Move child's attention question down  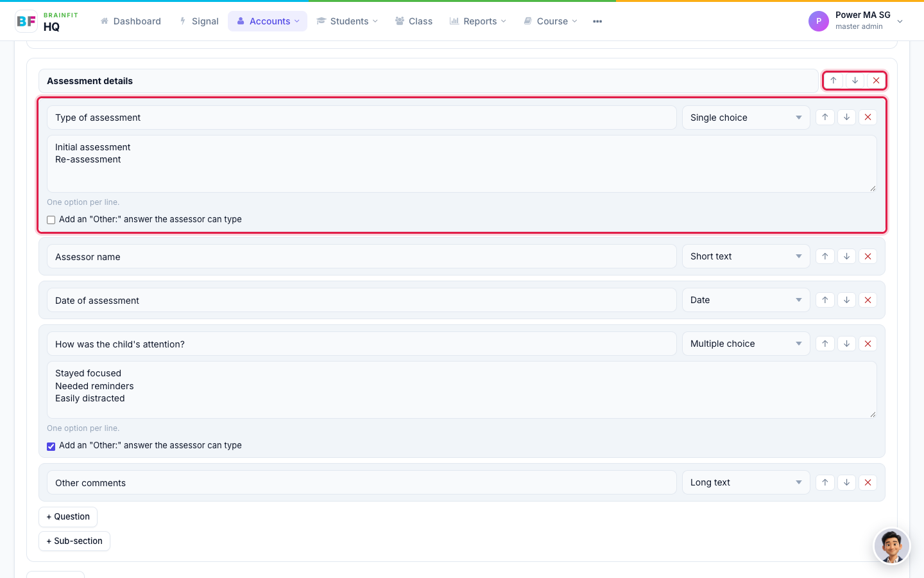point(846,344)
